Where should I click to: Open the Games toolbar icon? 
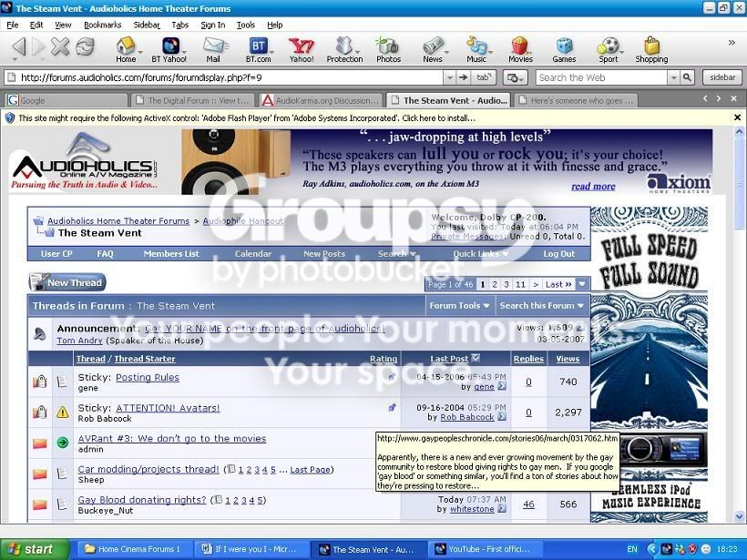[x=564, y=50]
